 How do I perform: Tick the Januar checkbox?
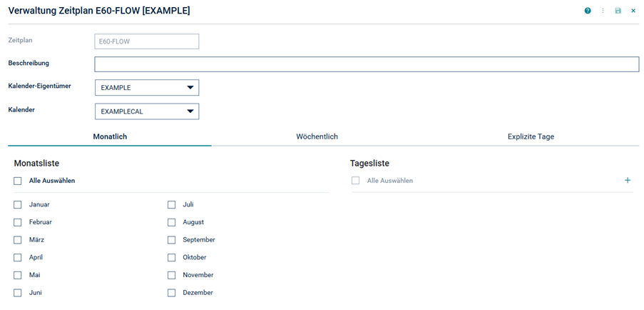pos(18,205)
